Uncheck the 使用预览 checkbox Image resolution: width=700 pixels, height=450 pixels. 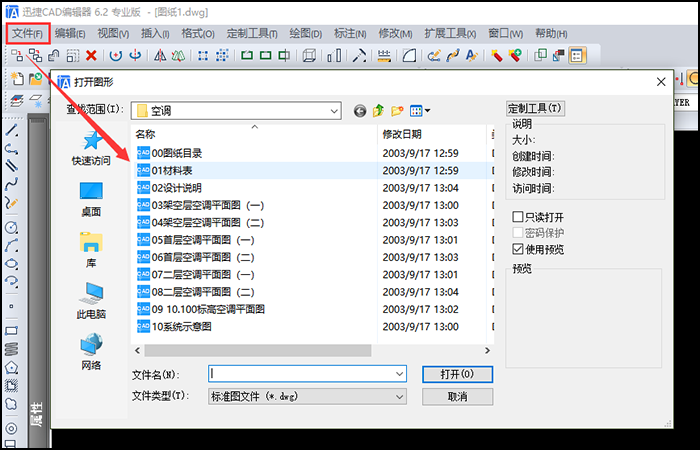pyautogui.click(x=518, y=249)
